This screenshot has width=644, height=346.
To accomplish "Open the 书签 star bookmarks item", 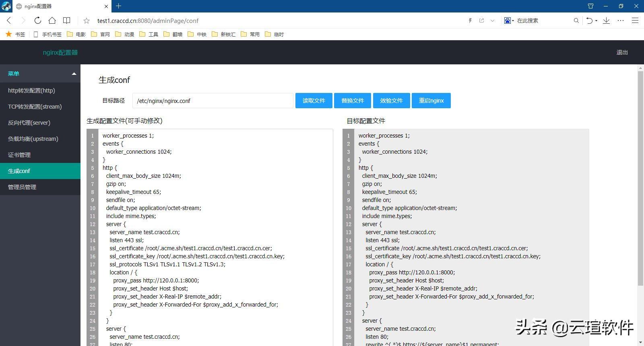I will (x=15, y=34).
